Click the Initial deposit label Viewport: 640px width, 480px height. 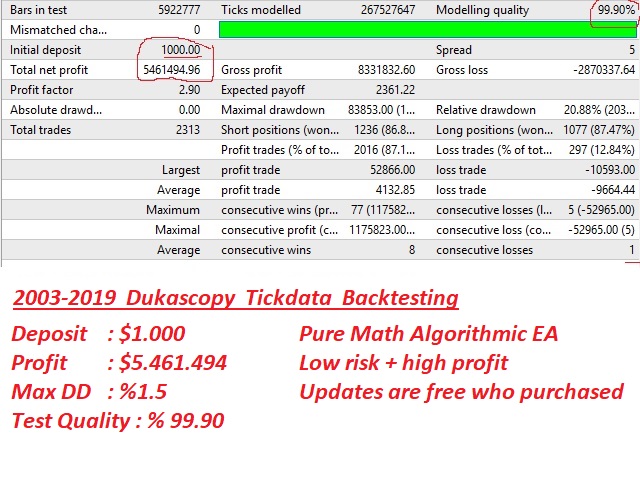45,50
